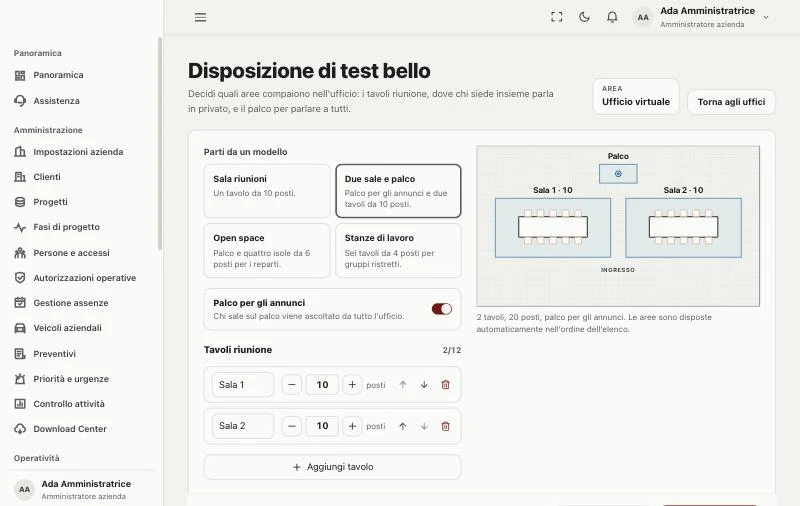800x506 pixels.
Task: Decrease seats for Sala 1
Action: pyautogui.click(x=292, y=385)
